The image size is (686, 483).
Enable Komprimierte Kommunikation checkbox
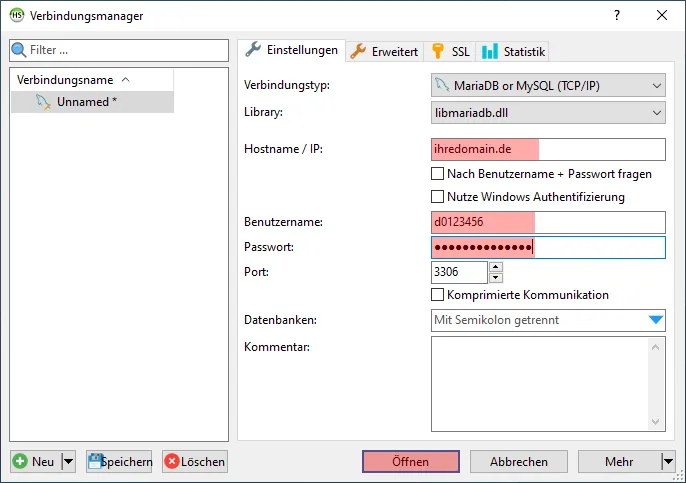438,294
